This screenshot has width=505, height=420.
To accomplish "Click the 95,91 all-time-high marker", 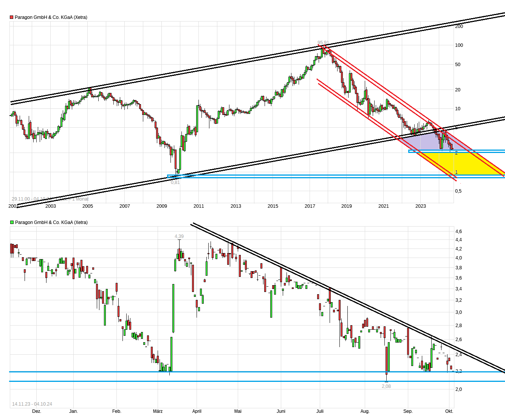I will (323, 42).
